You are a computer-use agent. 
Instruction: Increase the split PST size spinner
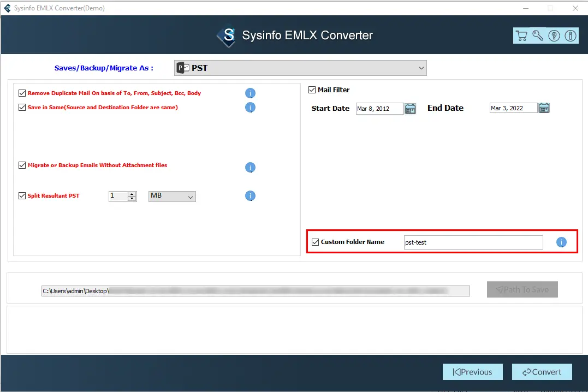(132, 193)
